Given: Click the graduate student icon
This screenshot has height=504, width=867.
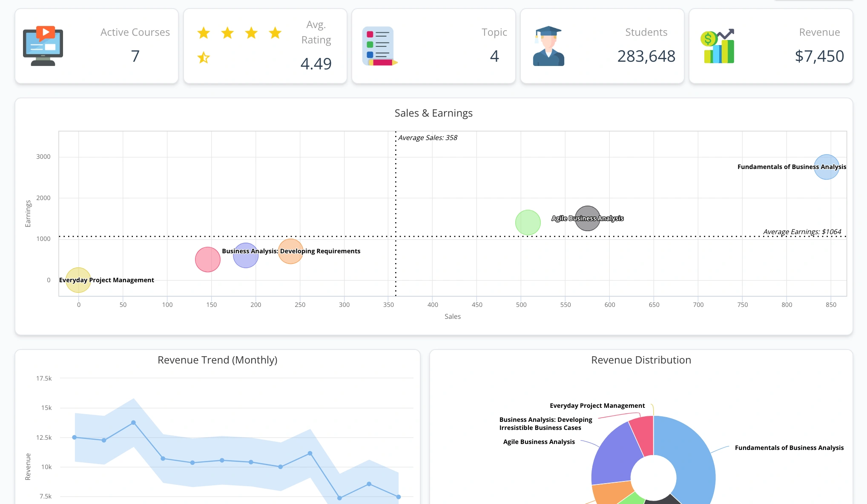Looking at the screenshot, I should (x=548, y=46).
